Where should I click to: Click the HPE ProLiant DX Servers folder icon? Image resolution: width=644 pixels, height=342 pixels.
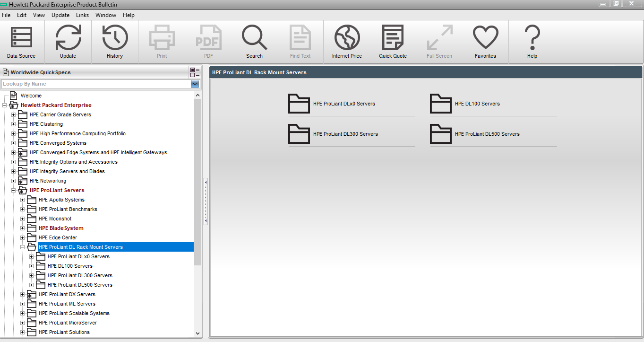(x=32, y=294)
